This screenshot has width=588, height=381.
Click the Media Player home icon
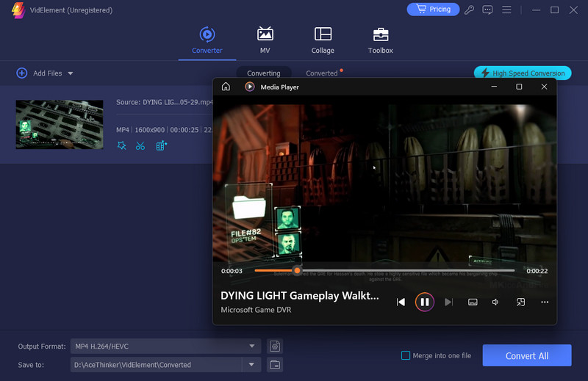pos(226,87)
